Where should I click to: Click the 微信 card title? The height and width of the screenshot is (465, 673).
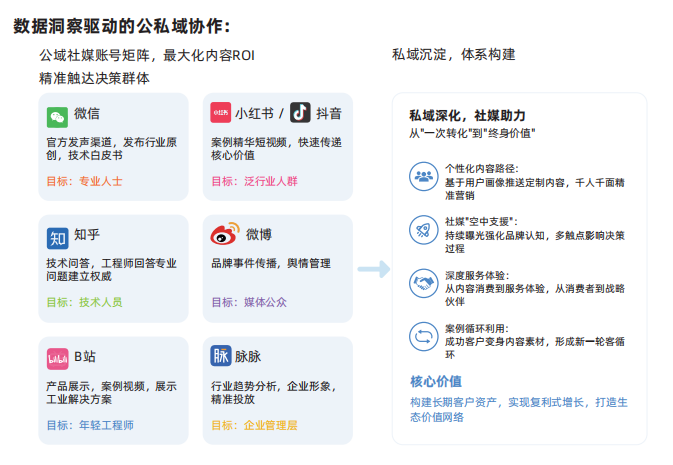[87, 113]
